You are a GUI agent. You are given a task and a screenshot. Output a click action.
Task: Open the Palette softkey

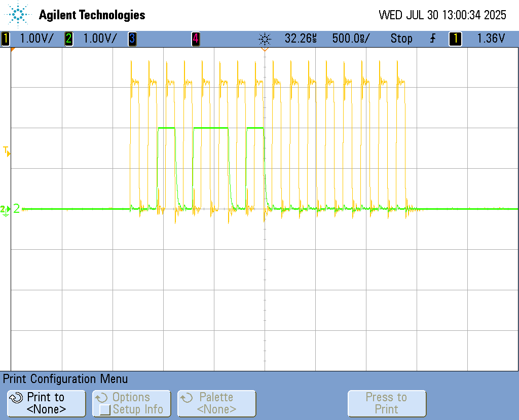tap(217, 403)
